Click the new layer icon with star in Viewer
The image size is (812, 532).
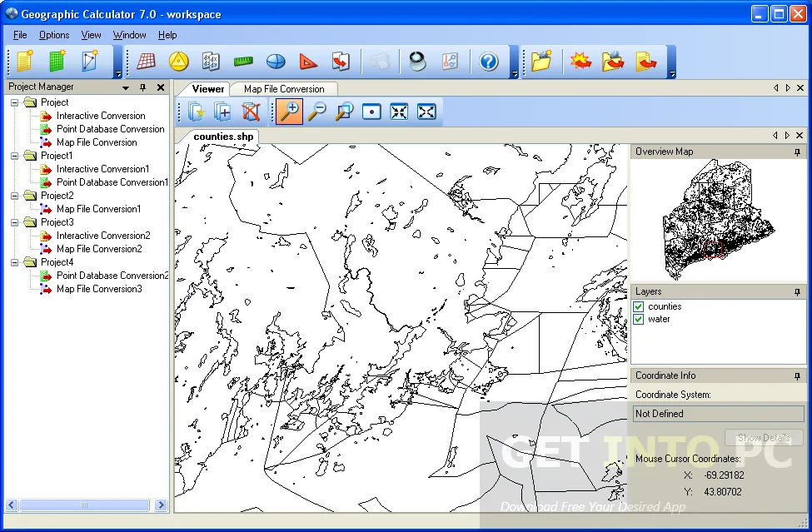pyautogui.click(x=197, y=112)
